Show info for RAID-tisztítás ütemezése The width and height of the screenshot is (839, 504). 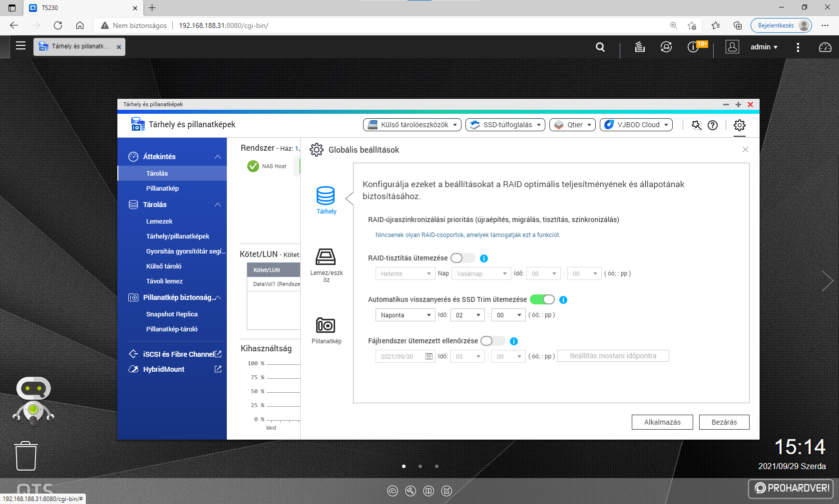(483, 258)
